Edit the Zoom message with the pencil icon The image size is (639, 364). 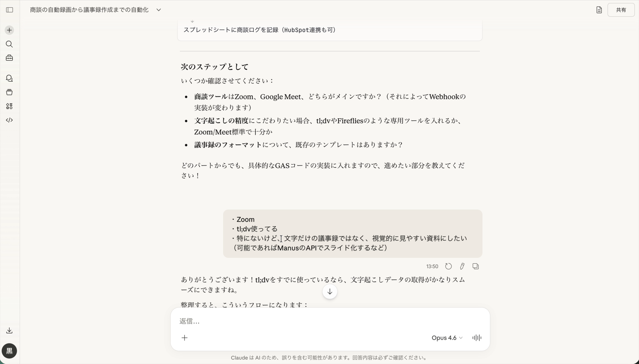[x=461, y=266]
